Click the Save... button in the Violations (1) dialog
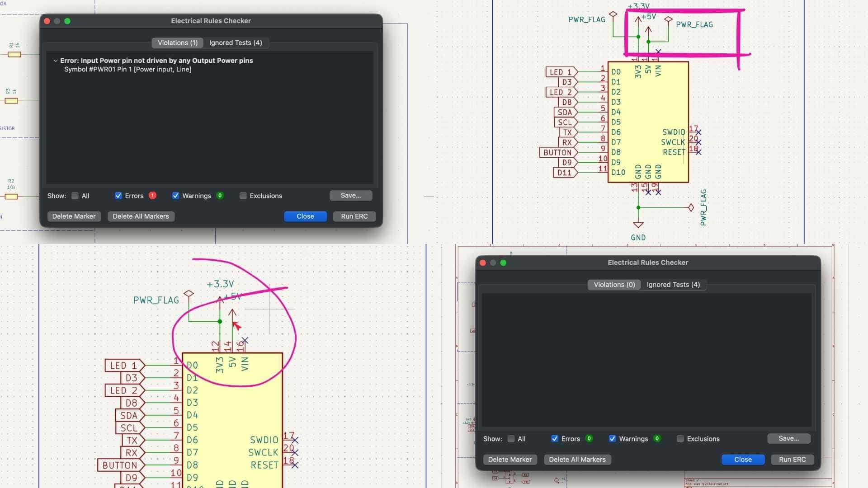868x488 pixels. tap(350, 195)
